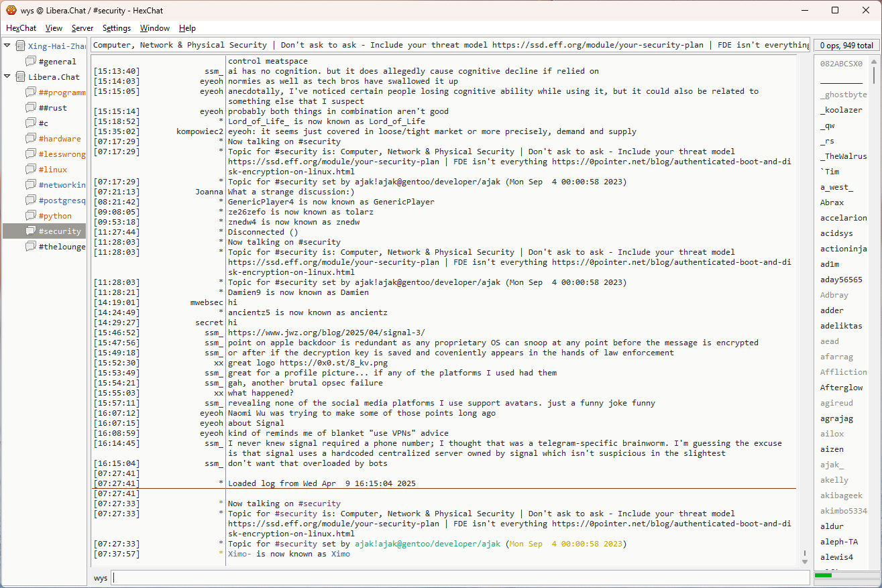The image size is (882, 588).
Task: Click the channel icon beside #python
Action: (x=31, y=215)
